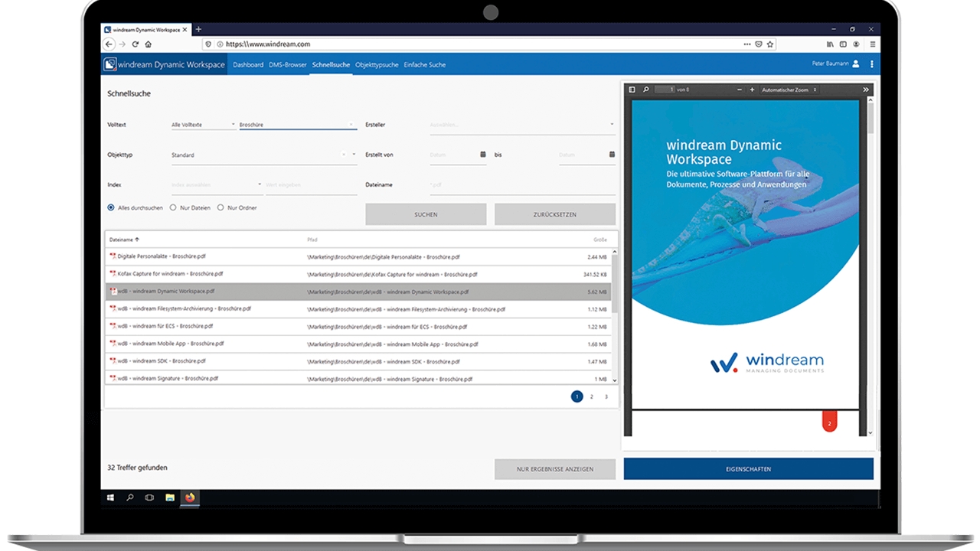Go to results page 3
The image size is (980, 551).
tap(606, 396)
